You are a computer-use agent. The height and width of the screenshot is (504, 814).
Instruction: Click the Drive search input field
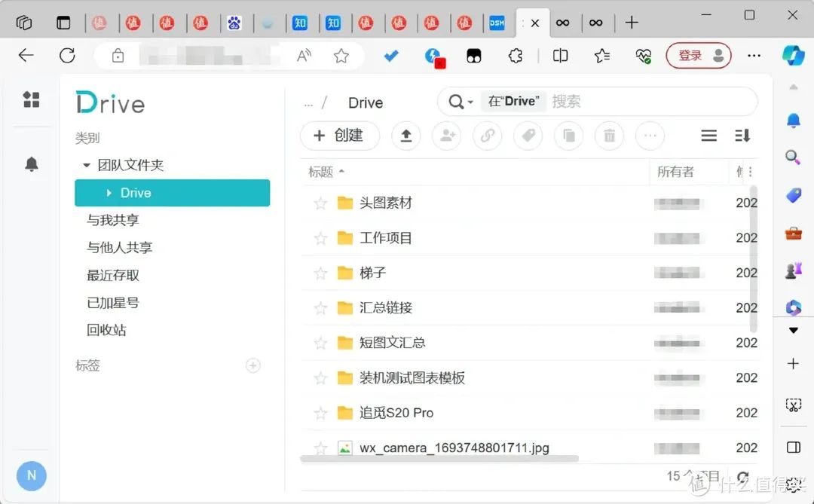tap(648, 102)
